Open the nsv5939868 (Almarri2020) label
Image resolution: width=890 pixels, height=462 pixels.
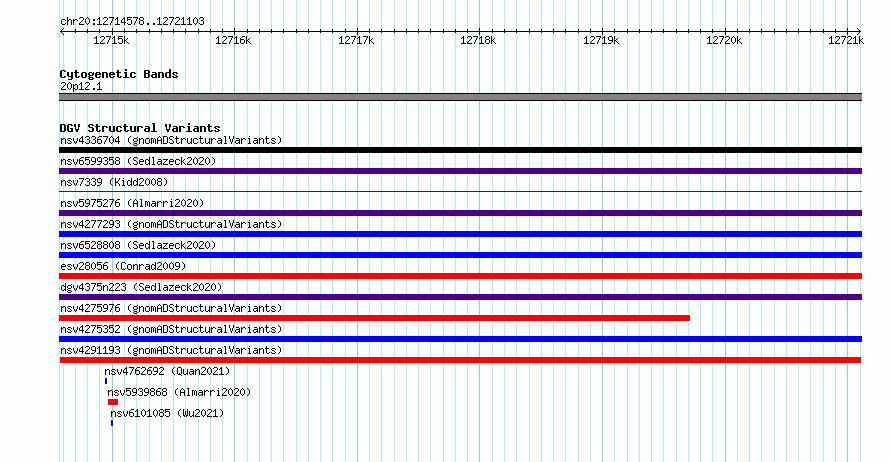(x=179, y=392)
